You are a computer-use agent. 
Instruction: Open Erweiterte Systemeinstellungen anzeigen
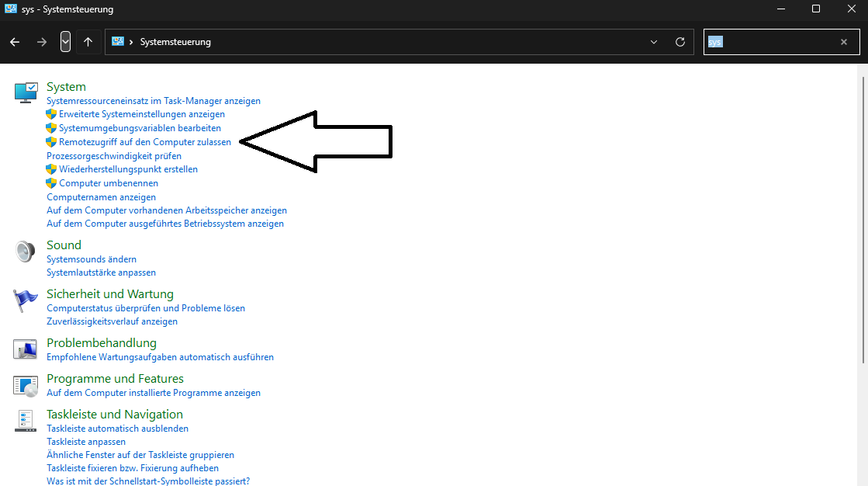coord(141,114)
